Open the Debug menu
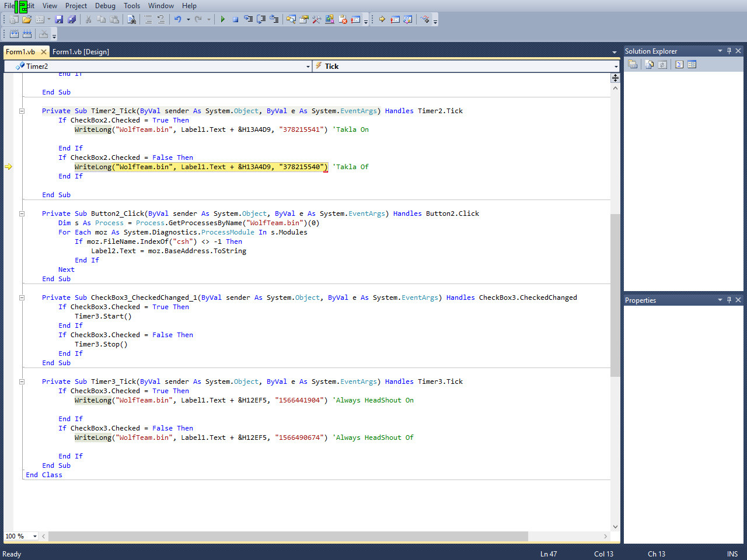The image size is (747, 560). (105, 6)
